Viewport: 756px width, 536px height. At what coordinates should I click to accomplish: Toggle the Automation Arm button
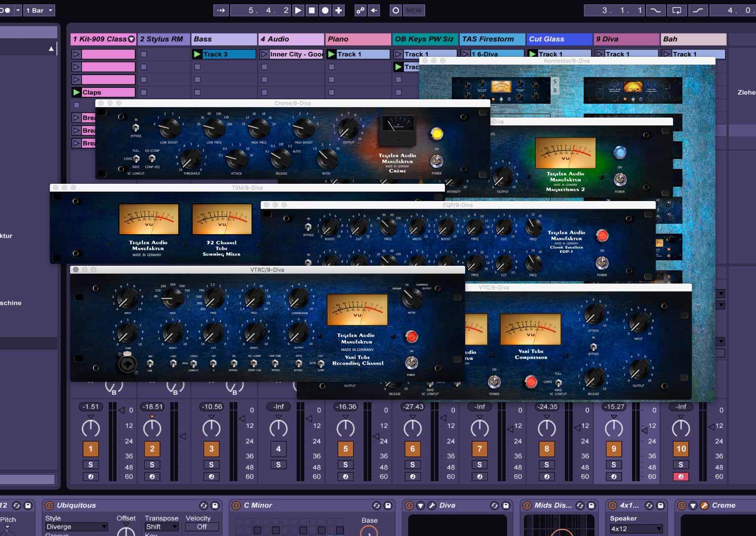click(360, 10)
